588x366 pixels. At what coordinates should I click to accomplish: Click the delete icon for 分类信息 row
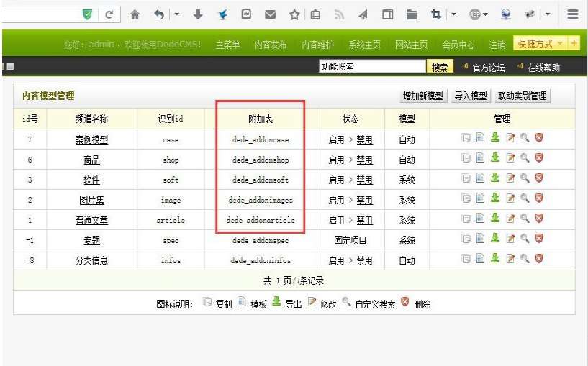click(538, 260)
